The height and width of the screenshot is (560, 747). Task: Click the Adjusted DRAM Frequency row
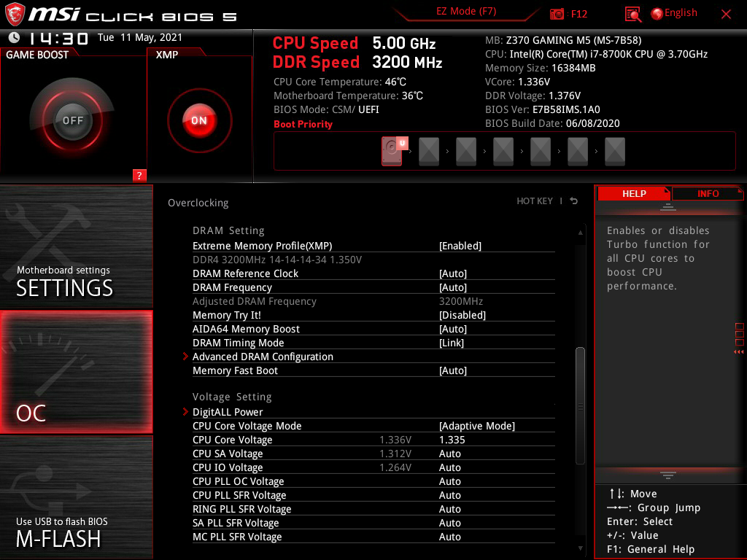pos(373,301)
